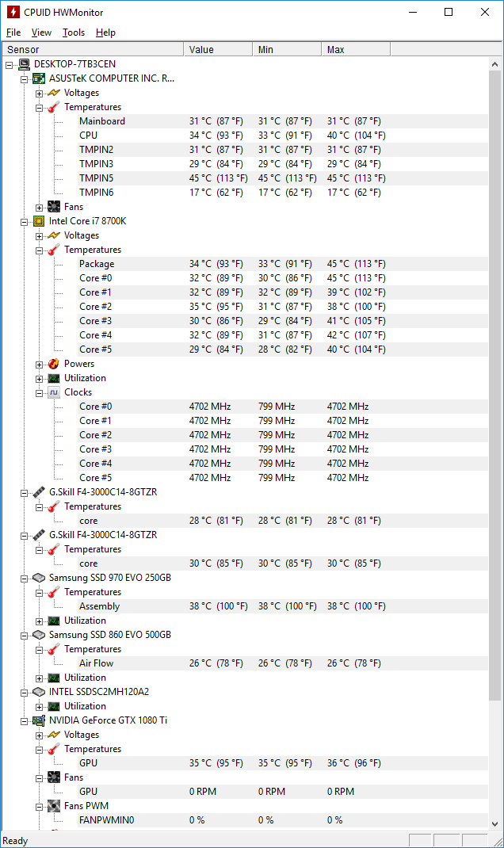Open the View menu

[x=41, y=32]
